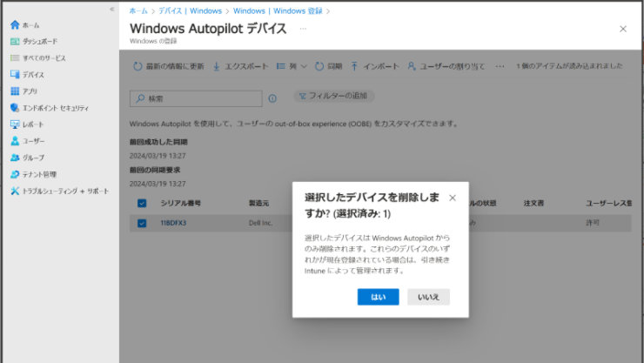The height and width of the screenshot is (363, 644).
Task: Click Assign user (ユーザーの割り当て)
Action: (446, 66)
